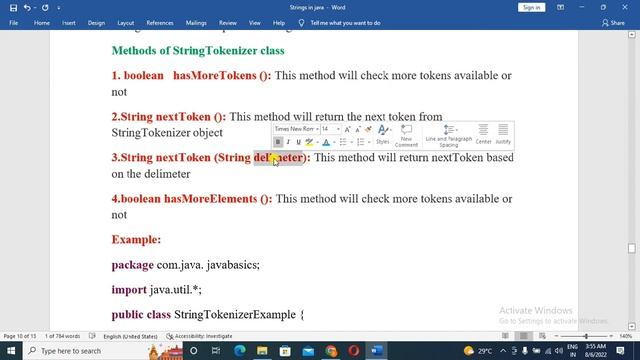
Task: Open the View tab
Action: coord(255,23)
